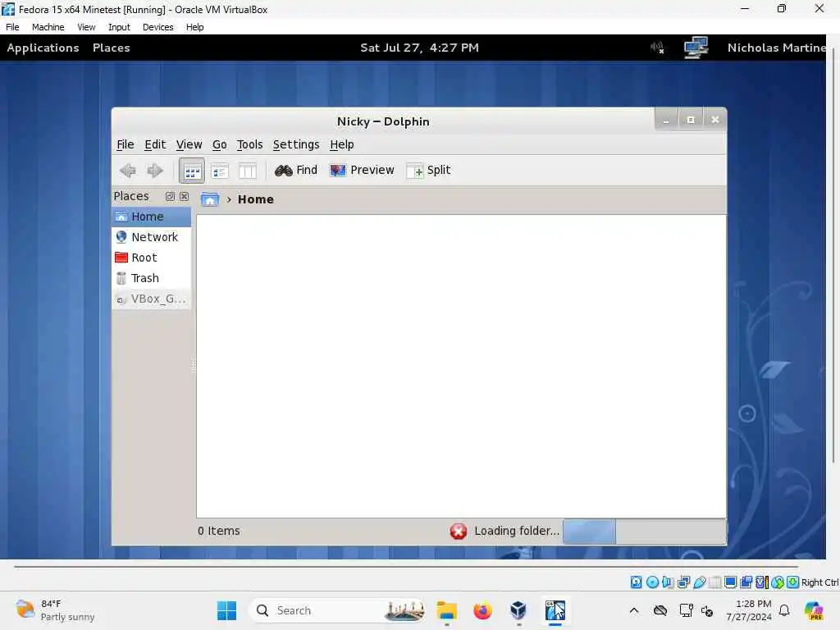This screenshot has height=630, width=840.
Task: Click the VirtualBox display status icon
Action: tap(730, 582)
